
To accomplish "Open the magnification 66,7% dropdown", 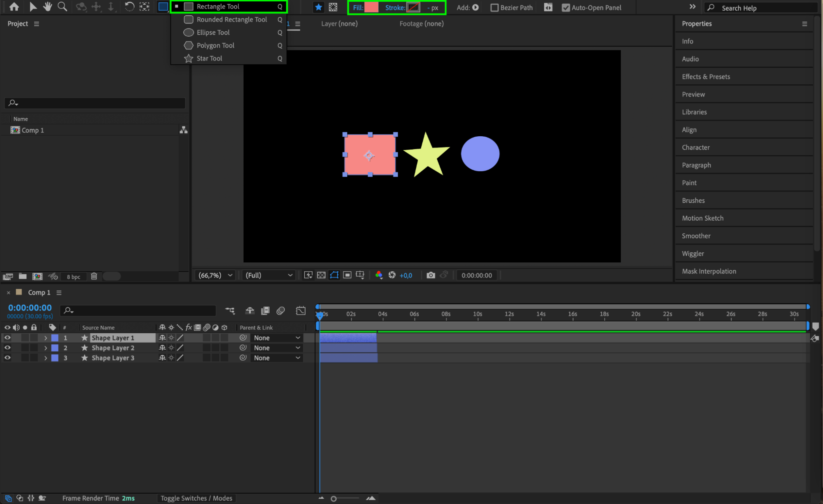I will [x=216, y=275].
